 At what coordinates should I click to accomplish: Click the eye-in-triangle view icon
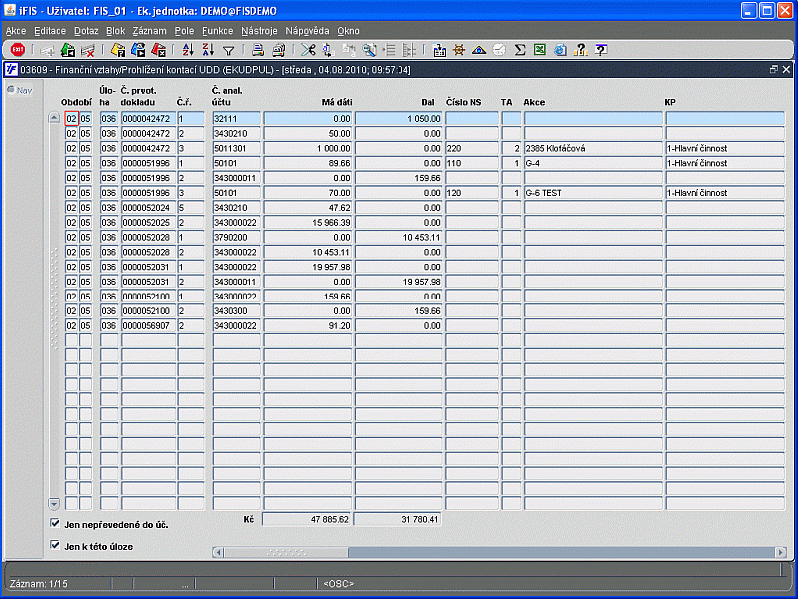[x=479, y=50]
